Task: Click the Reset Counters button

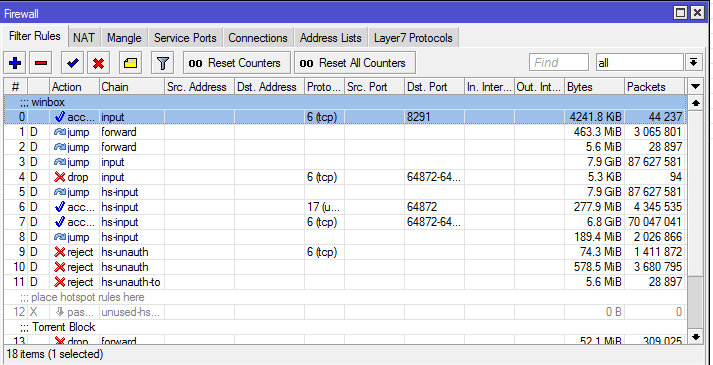Action: (237, 63)
